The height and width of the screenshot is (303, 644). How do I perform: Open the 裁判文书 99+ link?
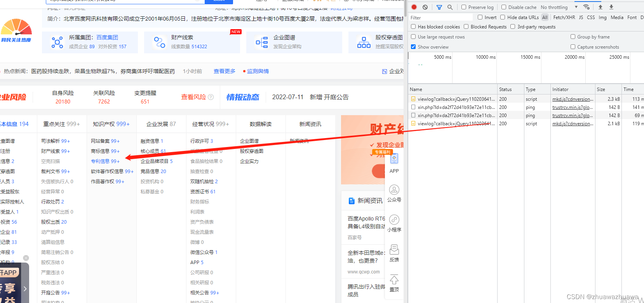click(x=56, y=171)
